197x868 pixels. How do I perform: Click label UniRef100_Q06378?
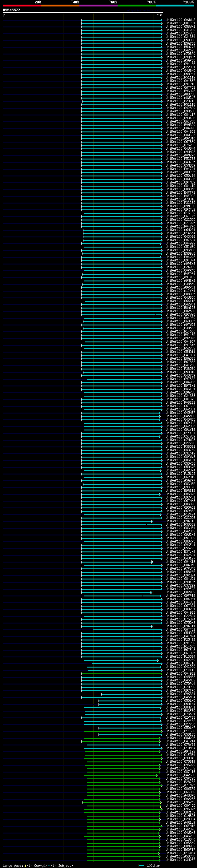[180, 494]
